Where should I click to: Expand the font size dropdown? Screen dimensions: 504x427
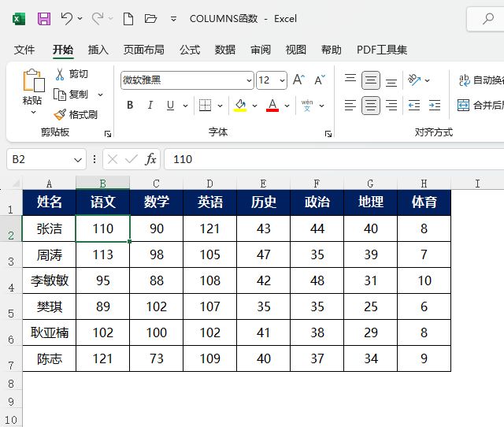click(x=282, y=80)
